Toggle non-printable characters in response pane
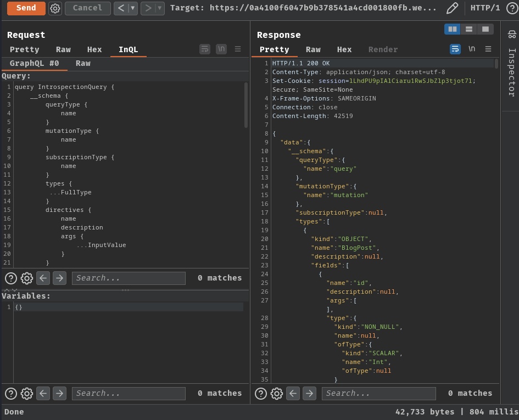Viewport: 519px width, 420px height. click(472, 49)
